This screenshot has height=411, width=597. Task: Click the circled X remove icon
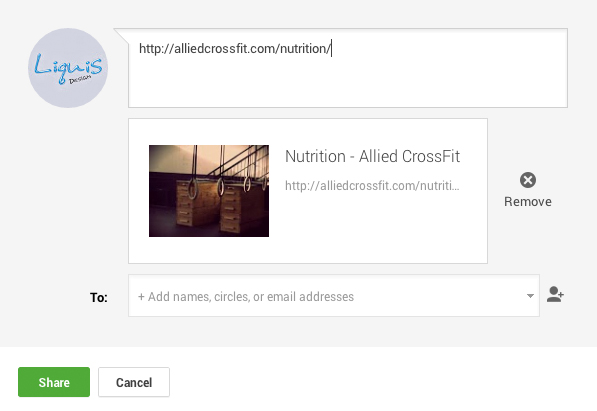pyautogui.click(x=528, y=180)
